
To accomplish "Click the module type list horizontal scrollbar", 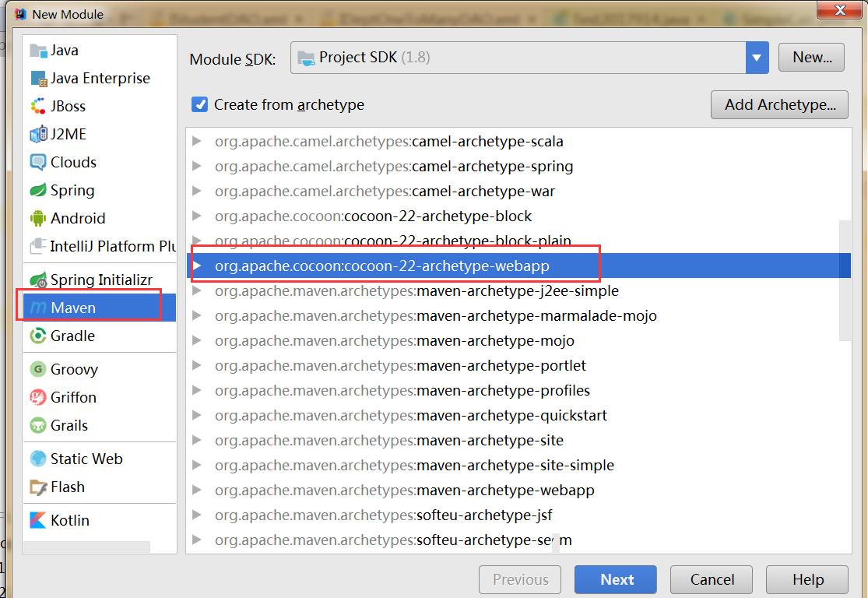I will click(86, 547).
